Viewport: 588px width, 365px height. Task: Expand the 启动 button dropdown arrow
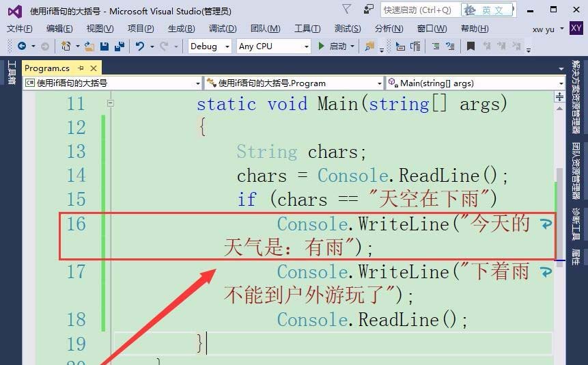coord(352,46)
